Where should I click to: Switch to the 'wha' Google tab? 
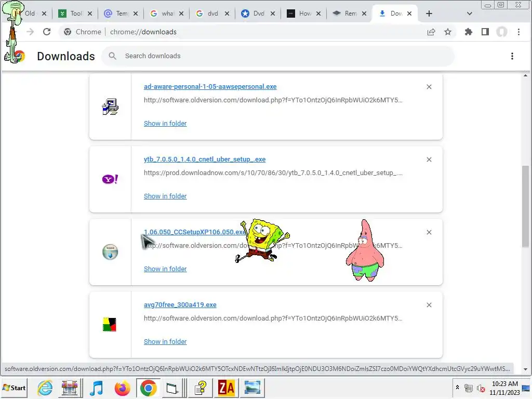pos(163,14)
